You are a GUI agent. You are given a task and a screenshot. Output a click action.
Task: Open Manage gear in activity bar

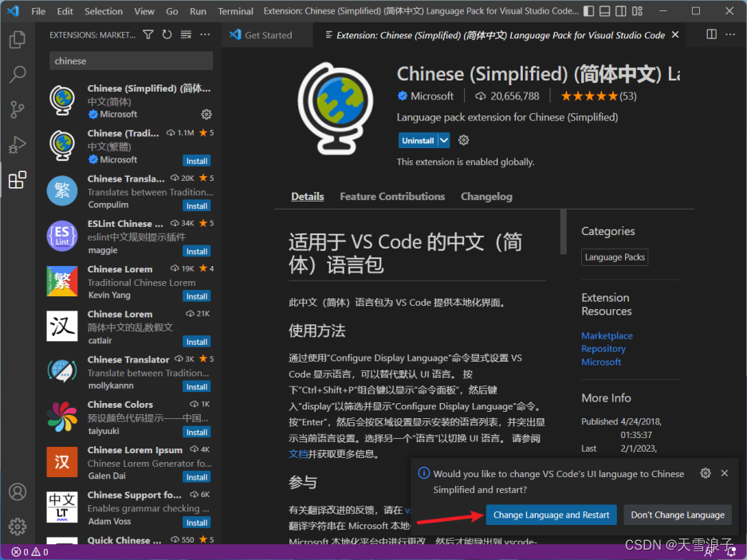point(18,527)
